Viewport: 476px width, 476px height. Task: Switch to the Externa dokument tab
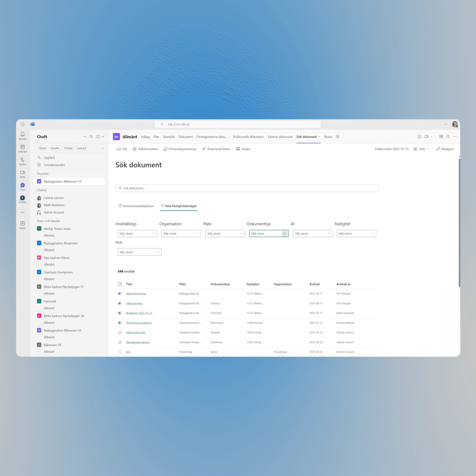tap(280, 137)
